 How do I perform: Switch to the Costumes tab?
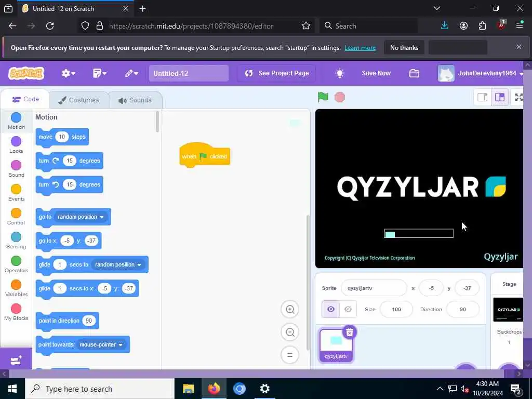point(79,100)
